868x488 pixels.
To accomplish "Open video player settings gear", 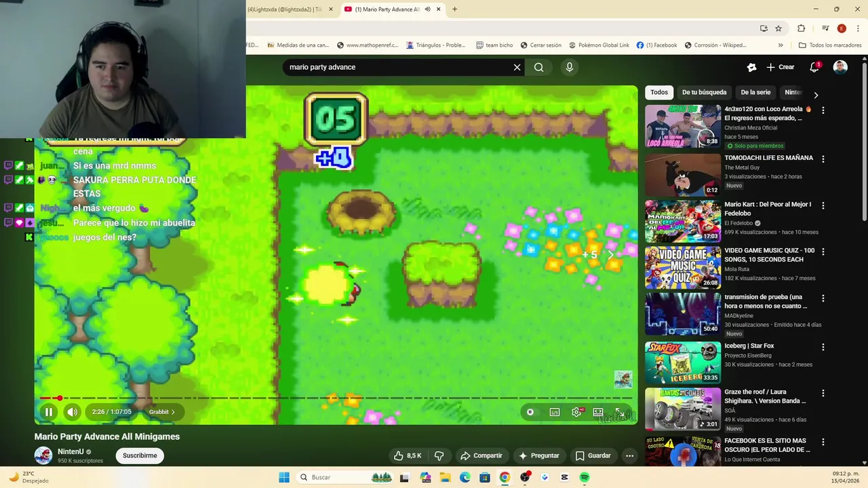I will coord(576,411).
